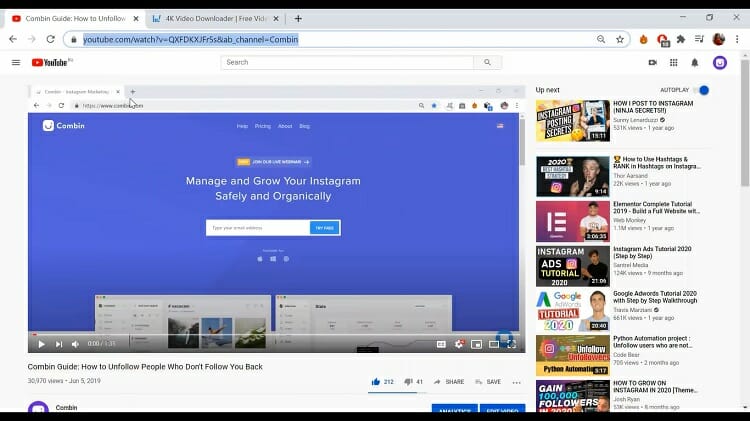Open How I Post to Instagram thumbnail

[x=573, y=121]
